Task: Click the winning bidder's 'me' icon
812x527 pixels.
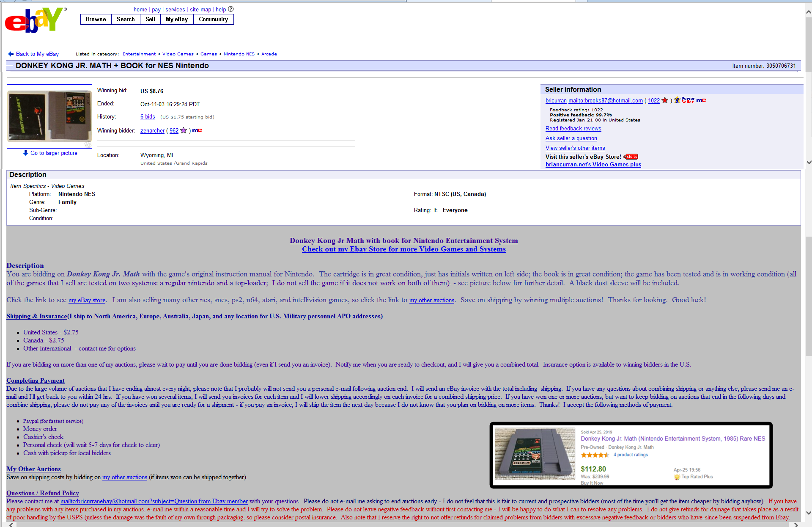Action: pos(197,130)
